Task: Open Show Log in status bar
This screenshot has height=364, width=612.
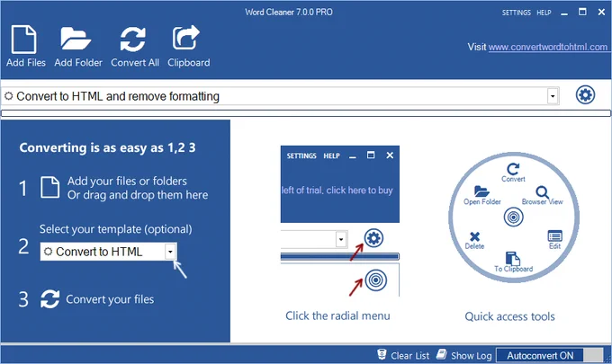Action: pyautogui.click(x=471, y=355)
